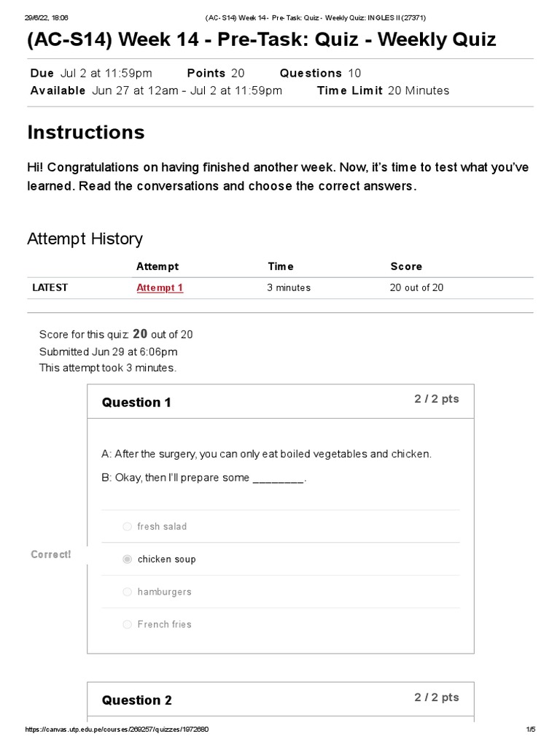The image size is (560, 747).
Task: Select the fresh salad radio option
Action: pyautogui.click(x=127, y=527)
